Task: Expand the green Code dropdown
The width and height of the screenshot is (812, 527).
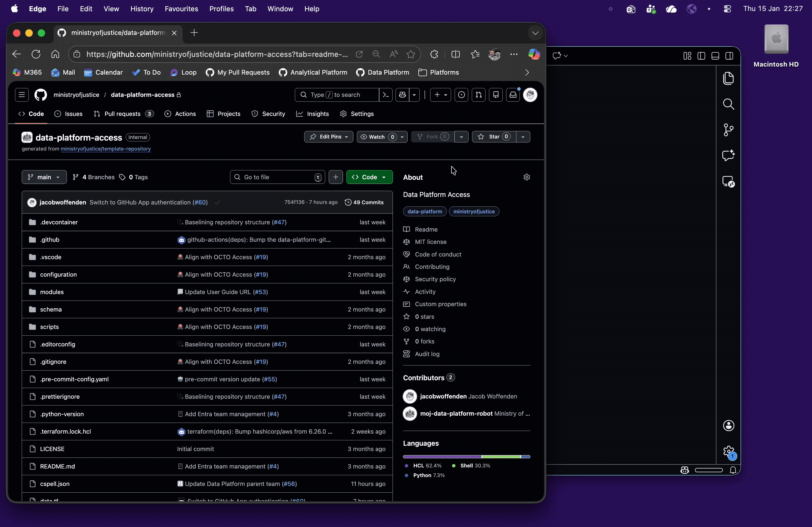Action: point(385,177)
